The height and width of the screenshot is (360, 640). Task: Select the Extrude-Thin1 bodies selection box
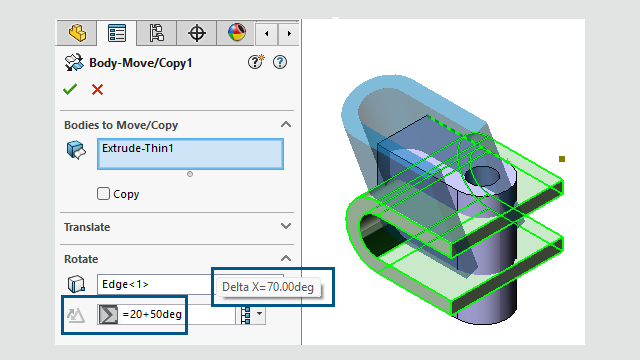pyautogui.click(x=190, y=154)
